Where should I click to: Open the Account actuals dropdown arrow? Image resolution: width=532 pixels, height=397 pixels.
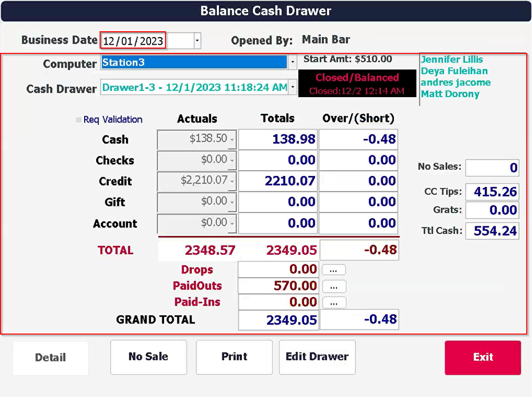[x=232, y=223]
